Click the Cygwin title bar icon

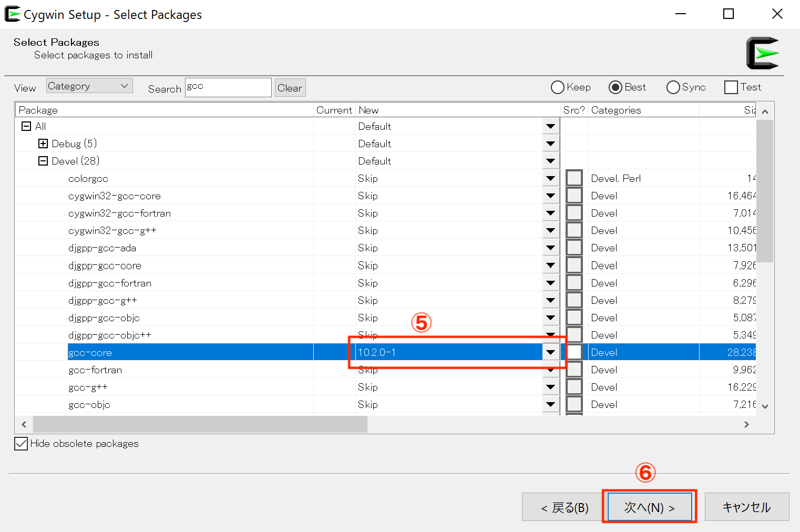tap(13, 14)
